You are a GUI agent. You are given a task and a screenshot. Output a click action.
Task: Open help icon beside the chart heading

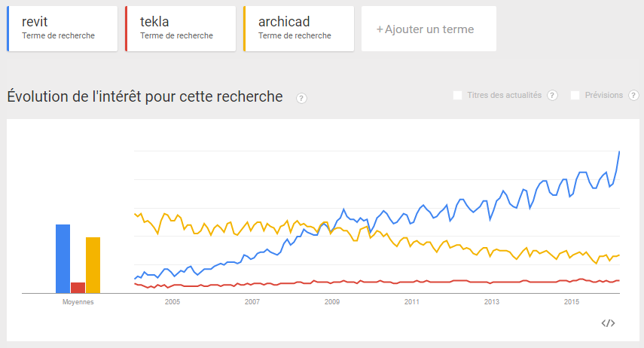pos(301,98)
